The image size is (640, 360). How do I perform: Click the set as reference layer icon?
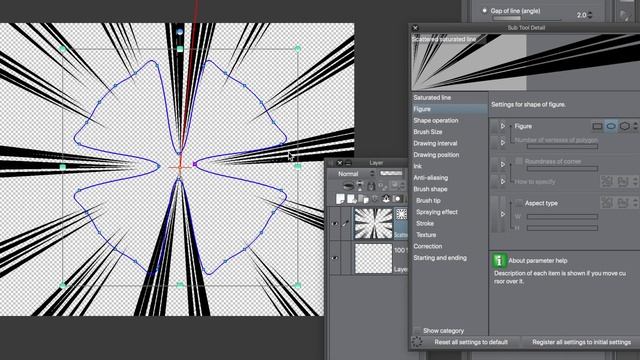pyautogui.click(x=360, y=186)
